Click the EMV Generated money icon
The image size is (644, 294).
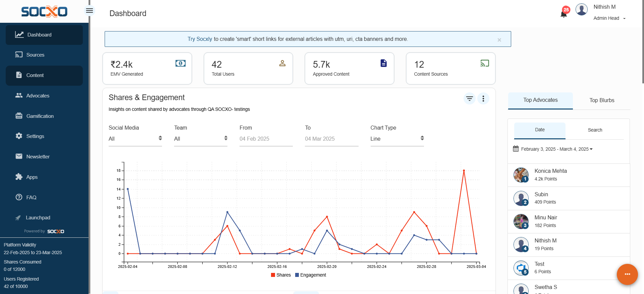point(180,63)
